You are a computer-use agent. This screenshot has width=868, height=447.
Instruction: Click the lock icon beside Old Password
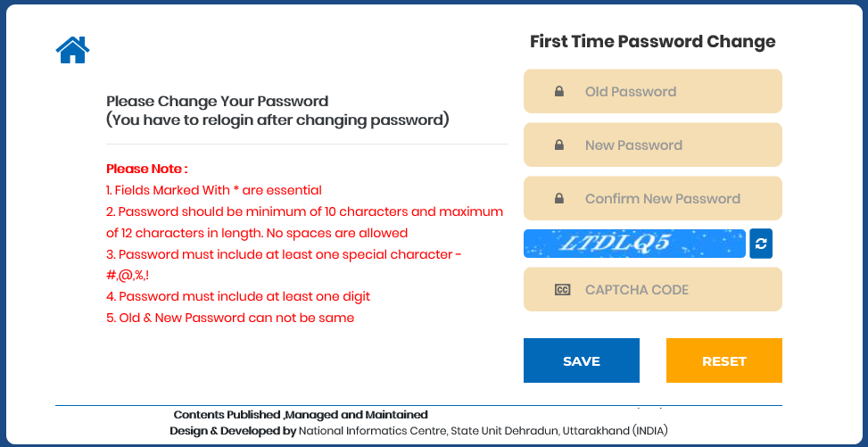point(559,92)
